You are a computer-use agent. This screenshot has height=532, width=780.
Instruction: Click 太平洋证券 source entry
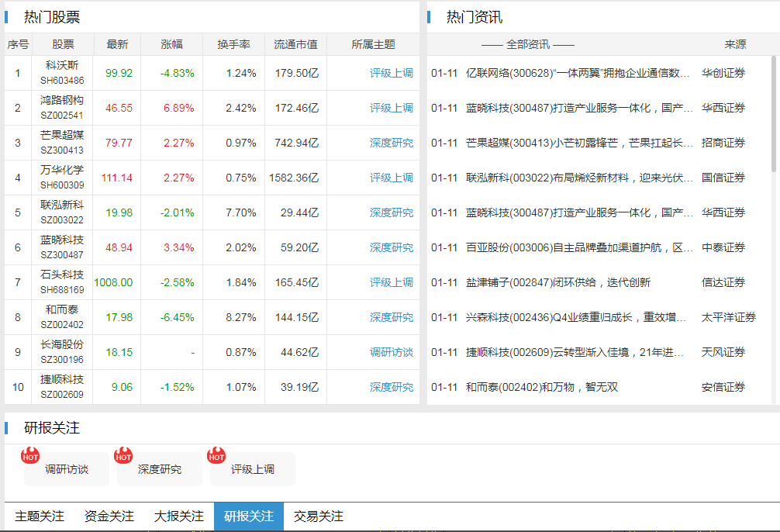click(729, 317)
